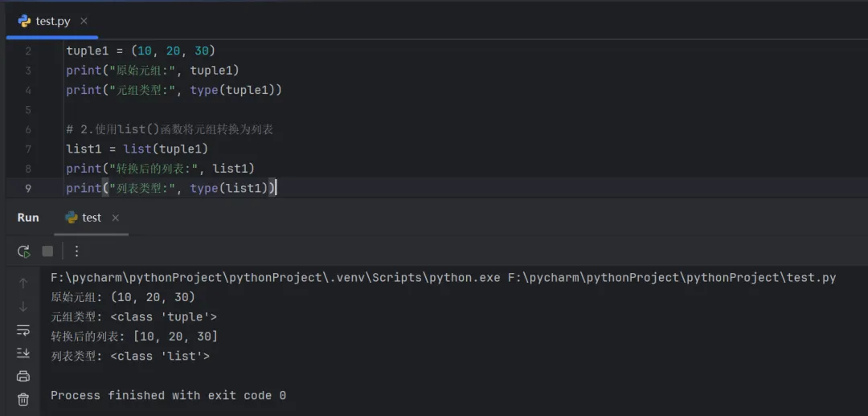
Task: Click the Python file icon on test.py tab
Action: (24, 21)
